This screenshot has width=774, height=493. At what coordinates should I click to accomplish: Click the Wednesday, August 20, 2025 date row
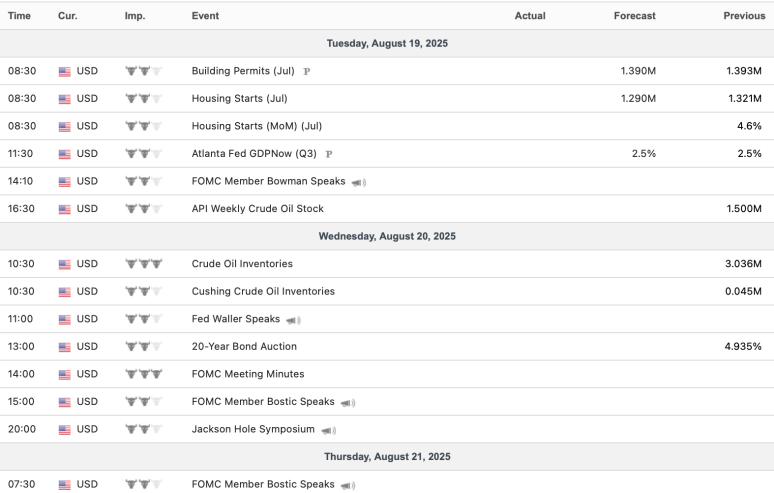tap(386, 236)
